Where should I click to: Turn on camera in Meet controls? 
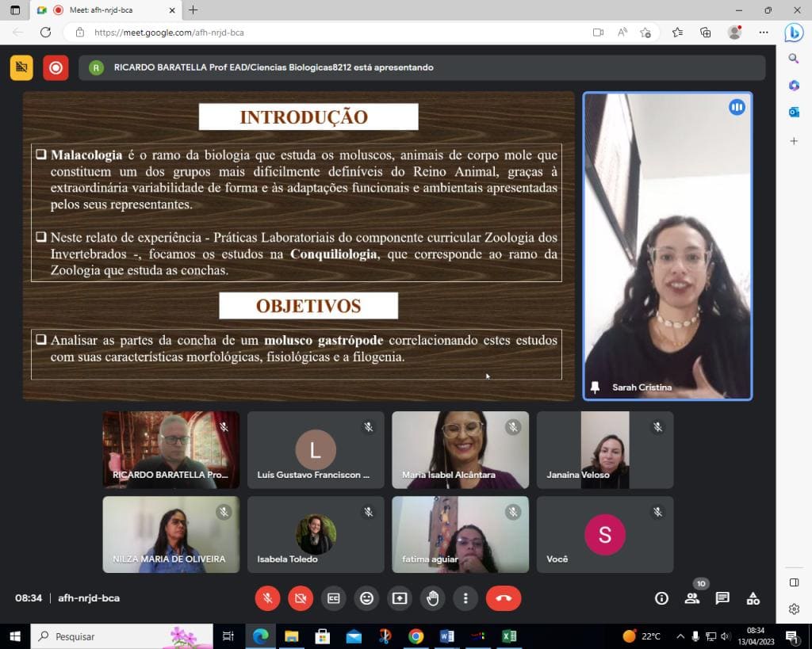coord(301,598)
